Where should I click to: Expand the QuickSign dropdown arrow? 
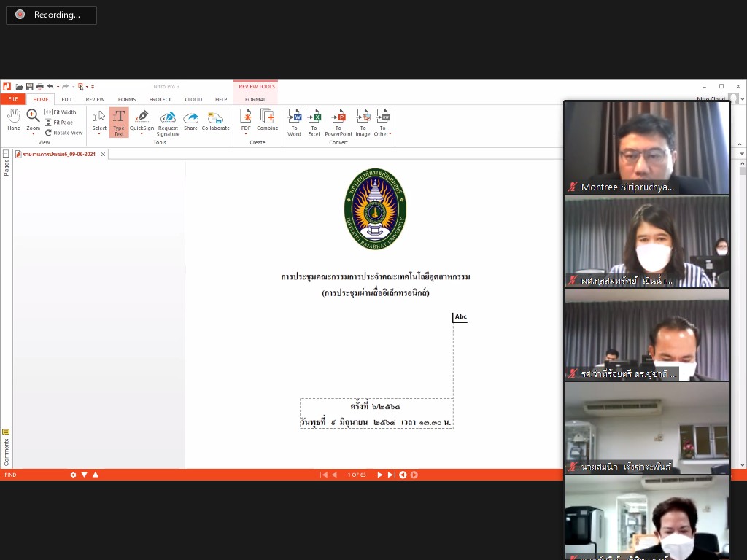coord(142,134)
